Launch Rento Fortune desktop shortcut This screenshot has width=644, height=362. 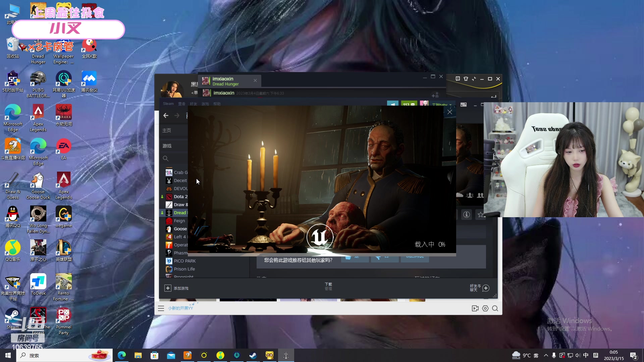tap(63, 287)
